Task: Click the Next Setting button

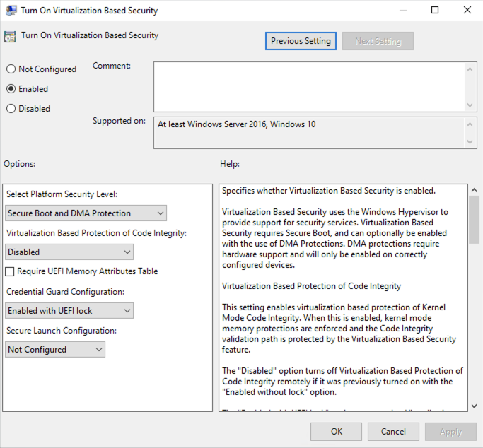Action: 378,41
